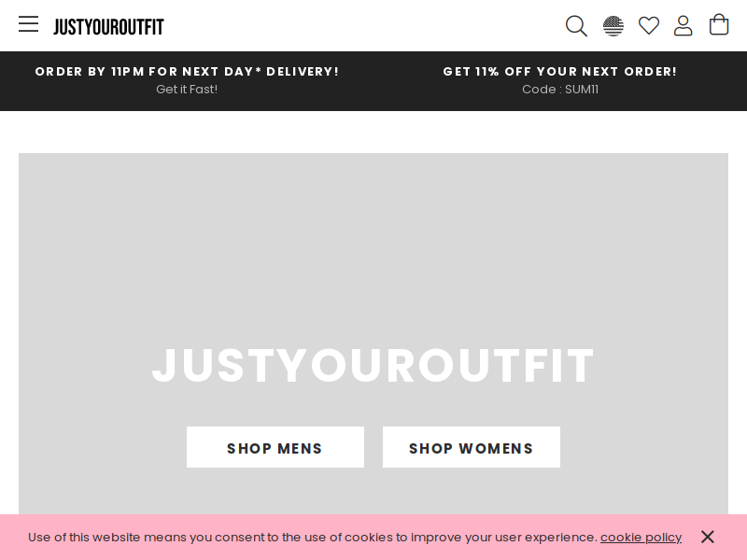Click the Shop Womens button
Screen dimensions: 747x560
click(x=472, y=447)
